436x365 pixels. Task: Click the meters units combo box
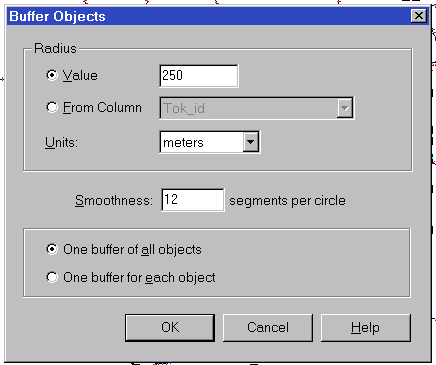pyautogui.click(x=210, y=142)
